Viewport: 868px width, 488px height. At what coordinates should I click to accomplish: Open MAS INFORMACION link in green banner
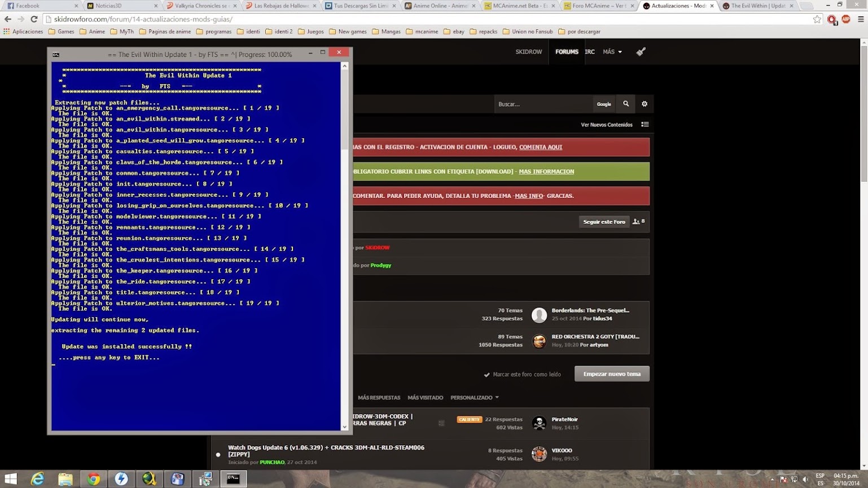click(546, 172)
